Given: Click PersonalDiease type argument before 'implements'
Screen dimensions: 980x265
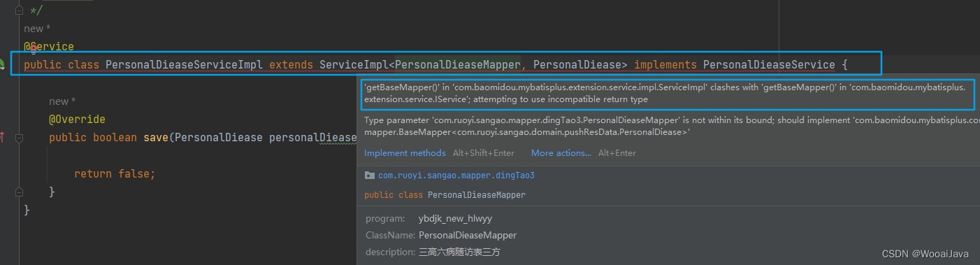Looking at the screenshot, I should (x=577, y=65).
